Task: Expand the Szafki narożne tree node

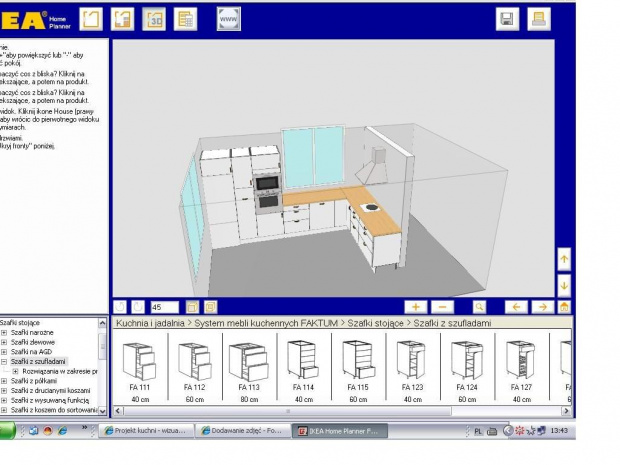Action: pos(4,332)
